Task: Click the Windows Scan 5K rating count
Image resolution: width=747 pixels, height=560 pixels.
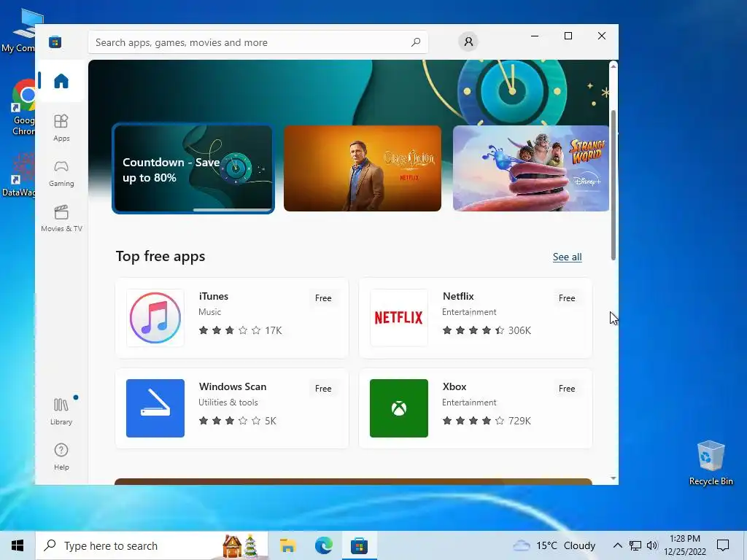Action: [271, 421]
